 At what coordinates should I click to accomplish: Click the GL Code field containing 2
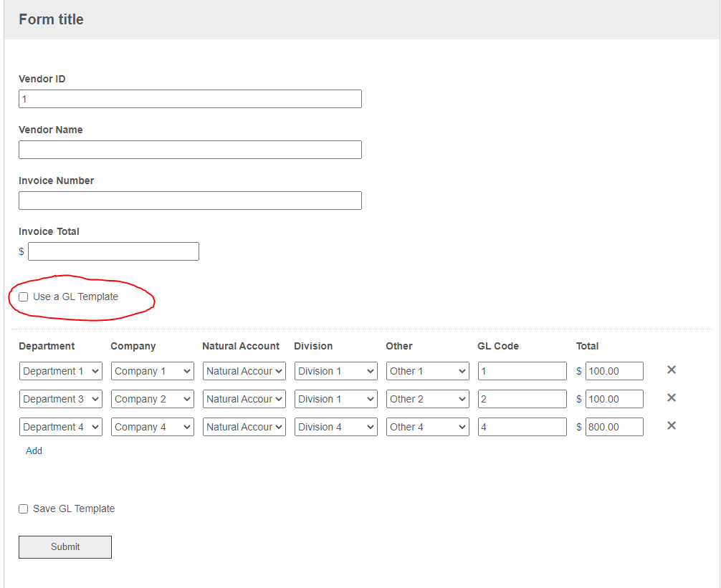pyautogui.click(x=522, y=399)
